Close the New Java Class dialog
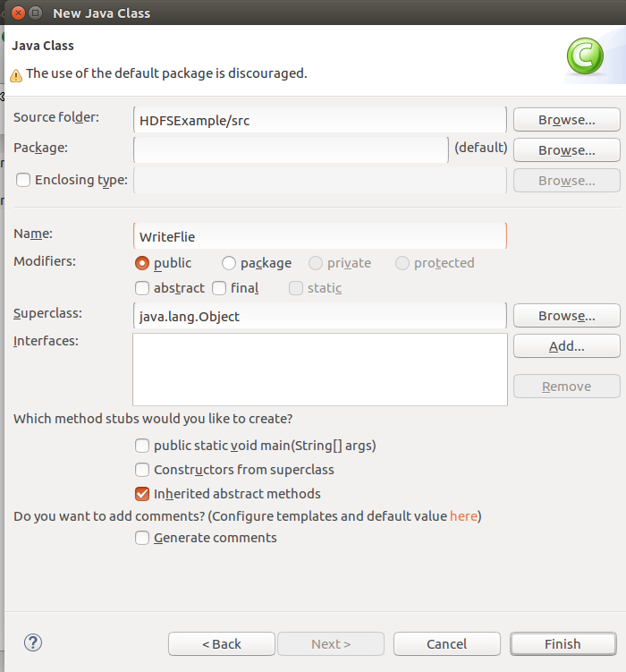This screenshot has height=672, width=626. click(15, 13)
